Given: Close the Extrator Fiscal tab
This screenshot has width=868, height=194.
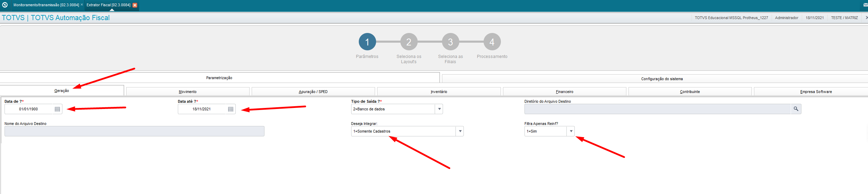Looking at the screenshot, I should [135, 5].
